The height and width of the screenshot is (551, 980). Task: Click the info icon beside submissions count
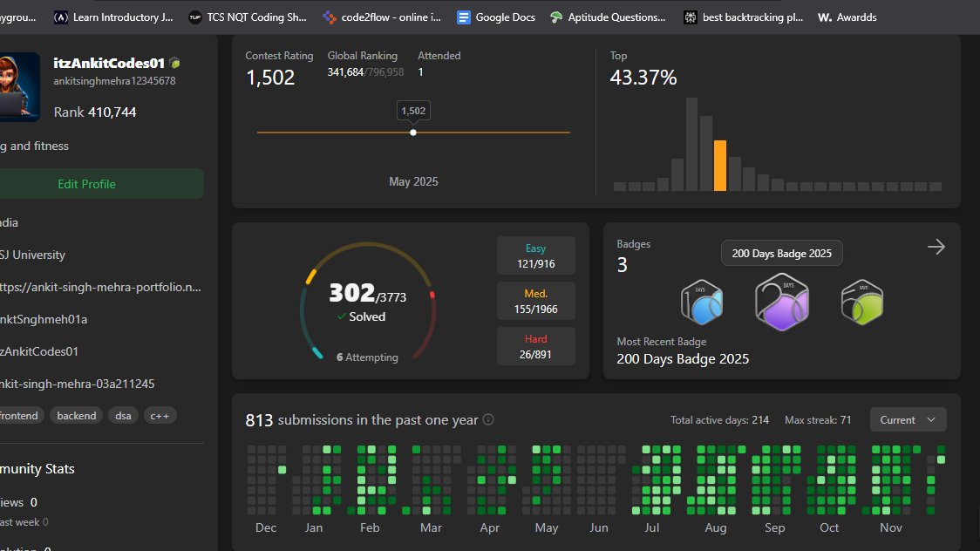[487, 419]
